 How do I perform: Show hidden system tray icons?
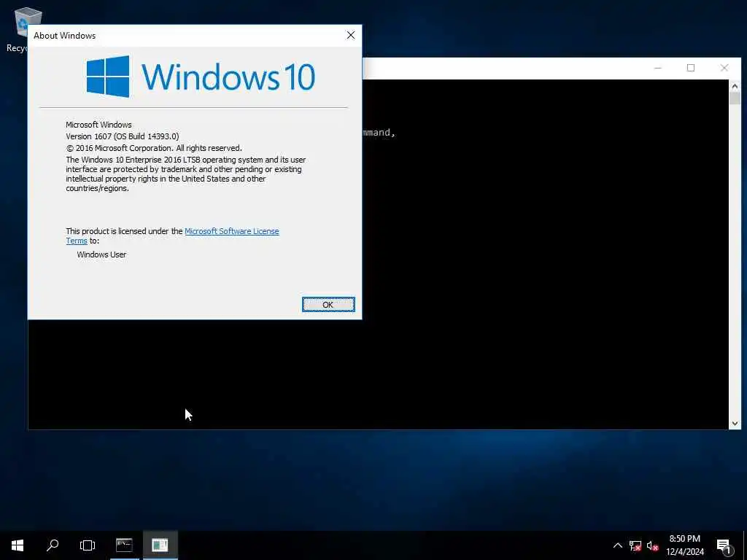click(617, 545)
